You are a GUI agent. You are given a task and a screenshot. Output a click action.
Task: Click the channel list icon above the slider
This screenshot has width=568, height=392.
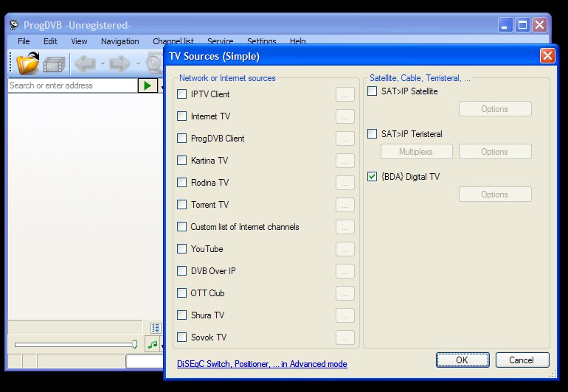pos(156,328)
